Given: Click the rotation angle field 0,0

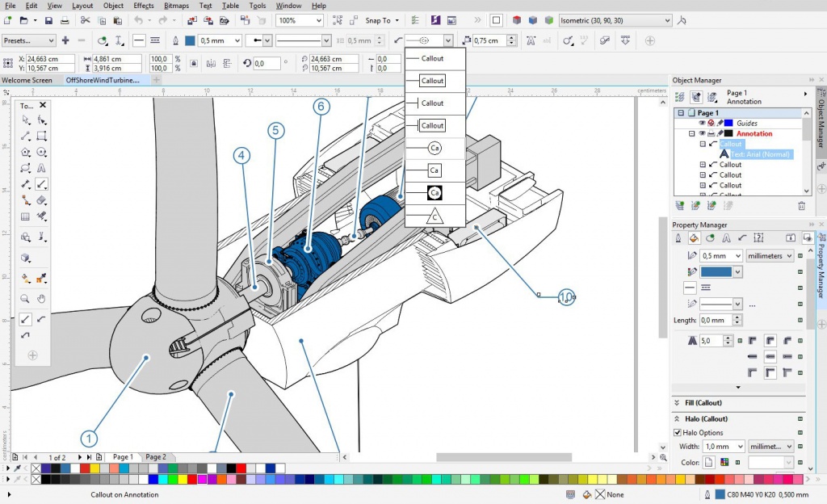Looking at the screenshot, I should (267, 63).
